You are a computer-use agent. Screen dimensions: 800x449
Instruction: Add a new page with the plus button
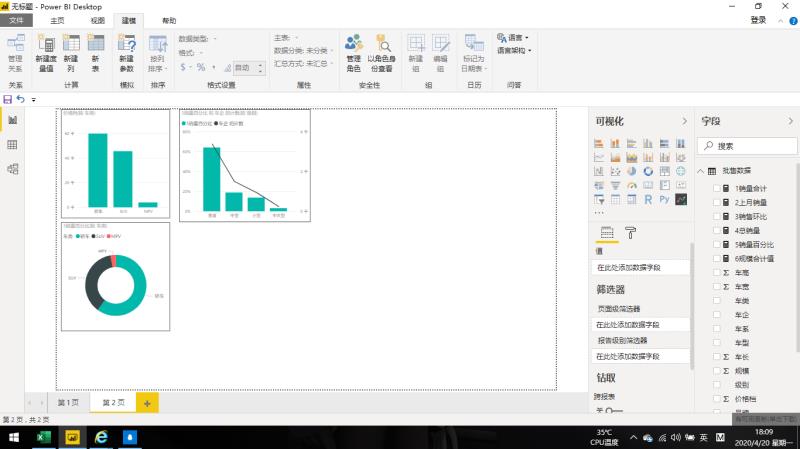147,403
